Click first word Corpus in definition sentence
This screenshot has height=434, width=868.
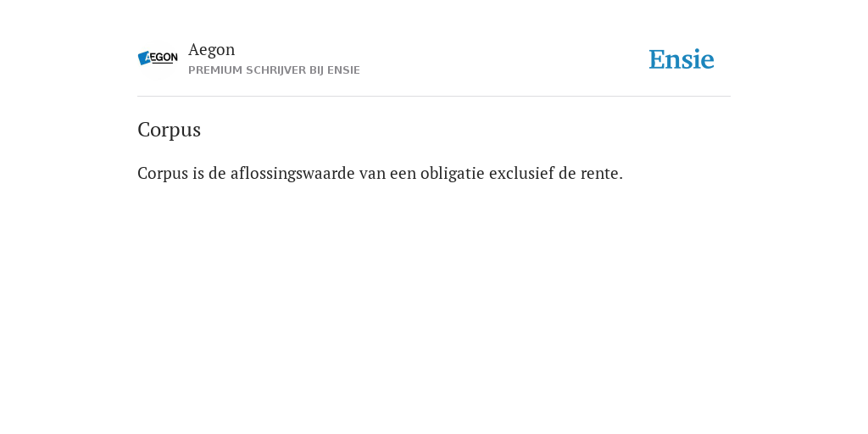[163, 174]
